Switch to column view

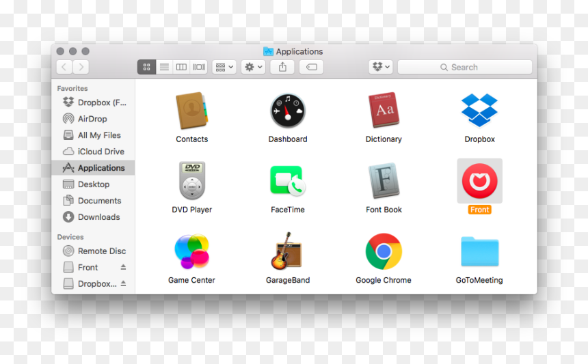[x=181, y=67]
